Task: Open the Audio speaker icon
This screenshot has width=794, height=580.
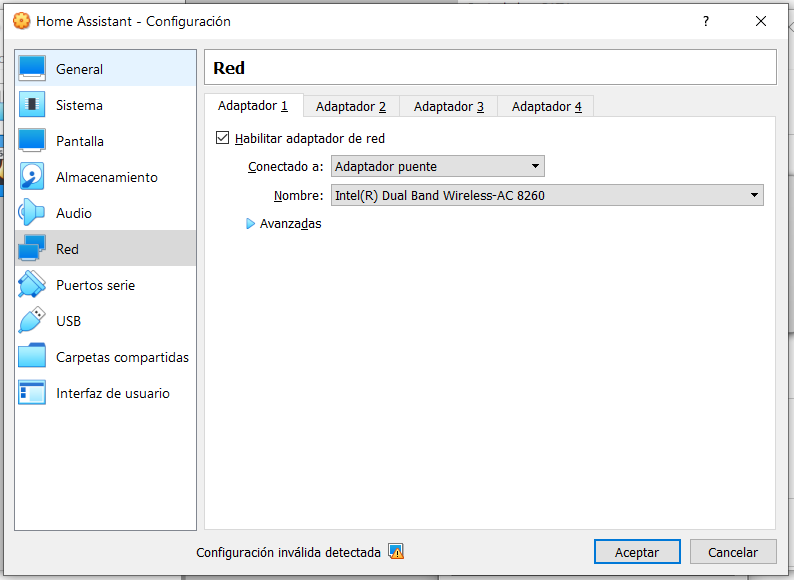Action: click(x=32, y=213)
